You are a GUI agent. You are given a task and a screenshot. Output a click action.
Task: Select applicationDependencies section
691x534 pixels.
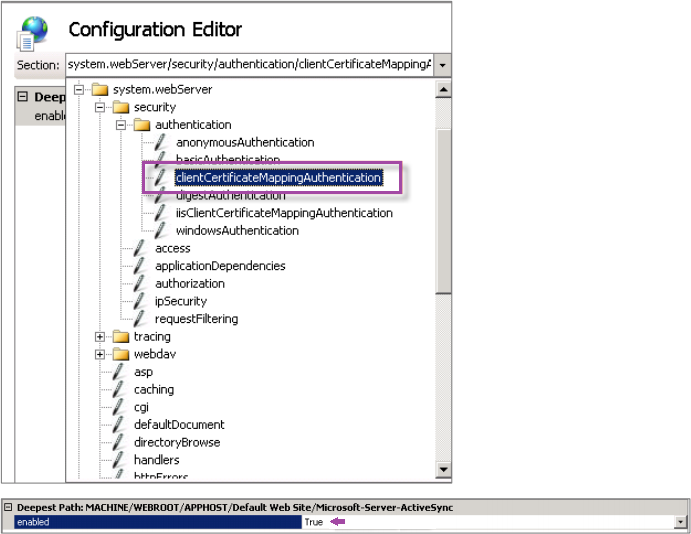tap(220, 266)
